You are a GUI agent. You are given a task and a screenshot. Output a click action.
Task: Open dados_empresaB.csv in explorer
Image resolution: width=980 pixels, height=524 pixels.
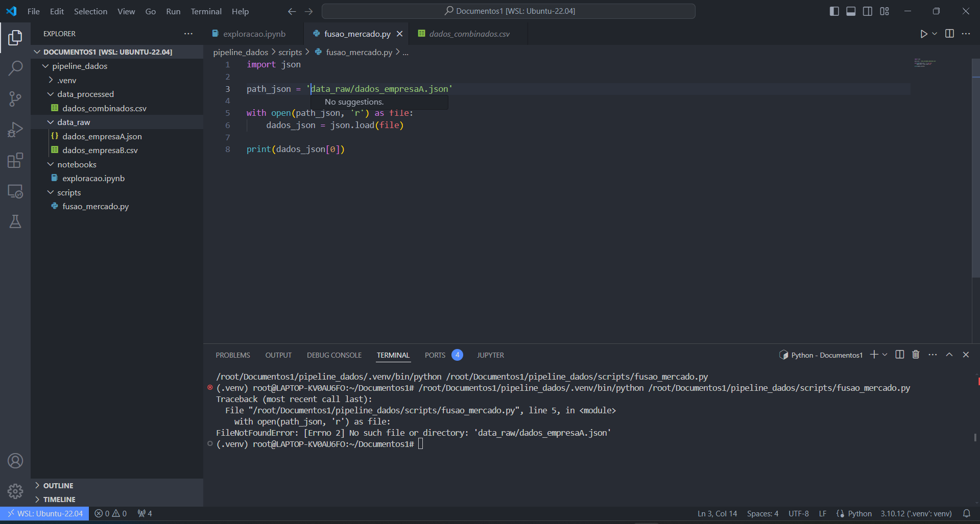tap(100, 150)
